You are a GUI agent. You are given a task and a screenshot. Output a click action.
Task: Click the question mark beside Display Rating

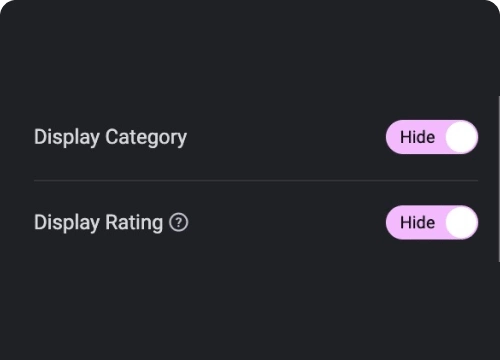point(179,222)
